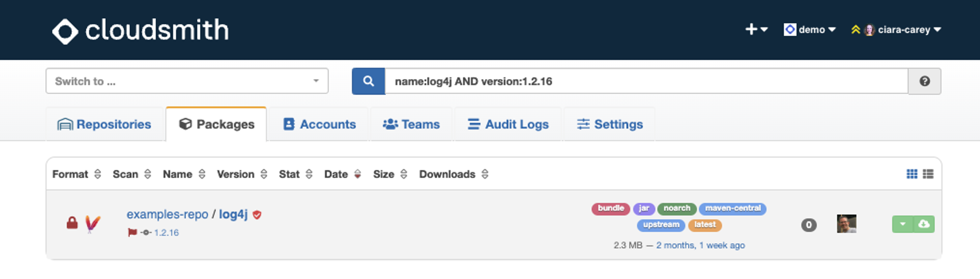Open the Switch to combo box
980x279 pixels.
[187, 81]
